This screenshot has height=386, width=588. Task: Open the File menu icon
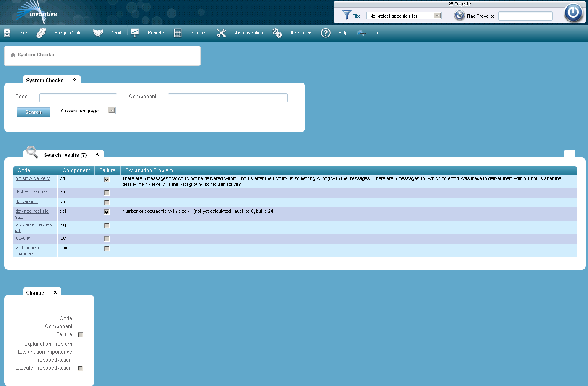7,32
